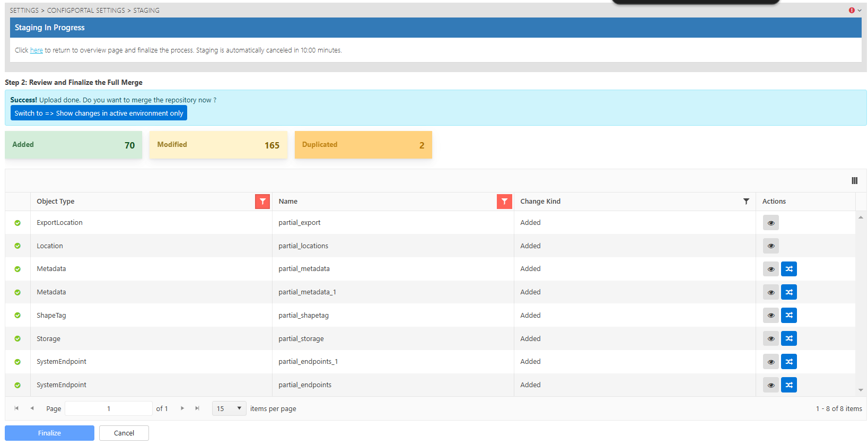868x445 pixels.
Task: View details of partial_export with eye icon
Action: pos(770,223)
